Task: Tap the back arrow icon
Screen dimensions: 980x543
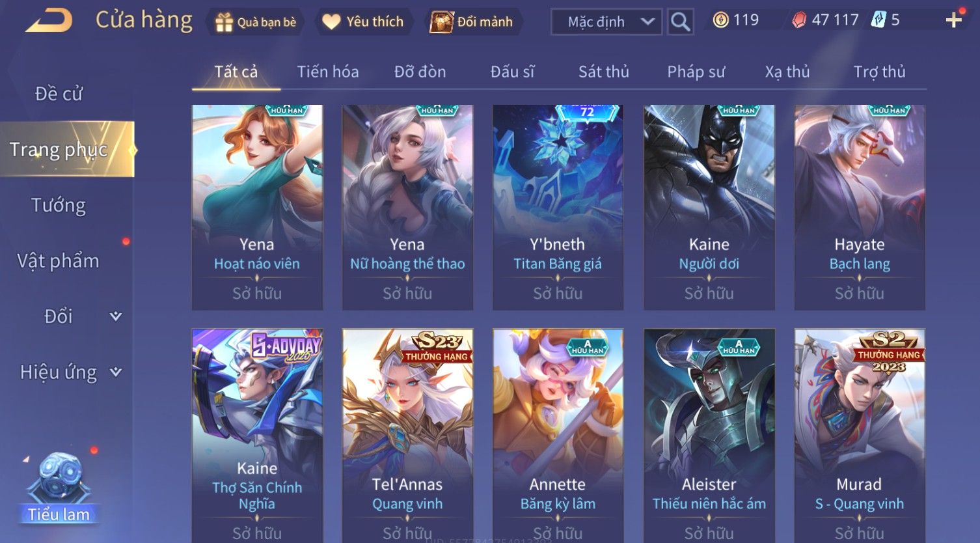Action: point(49,21)
